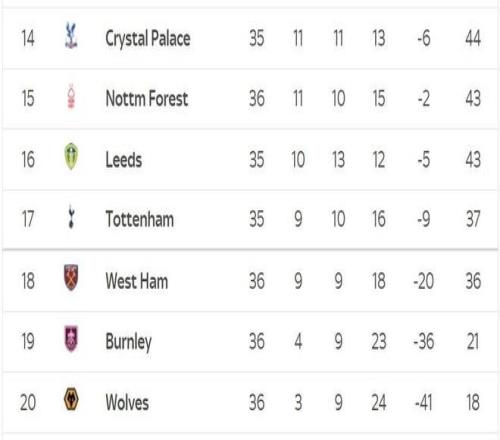
Task: Select the Burnley team name
Action: 129,342
